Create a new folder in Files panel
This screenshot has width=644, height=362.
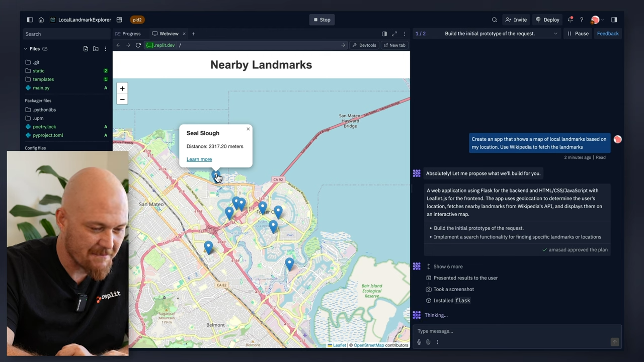point(96,49)
